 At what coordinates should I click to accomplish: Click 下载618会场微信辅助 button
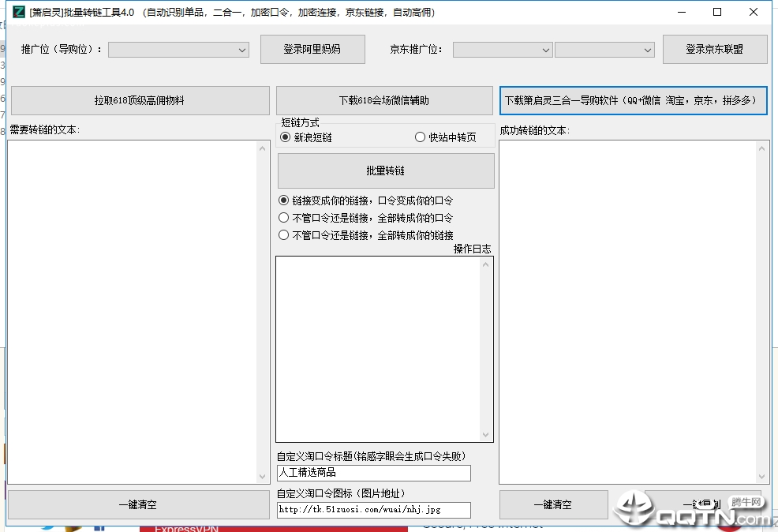click(384, 101)
